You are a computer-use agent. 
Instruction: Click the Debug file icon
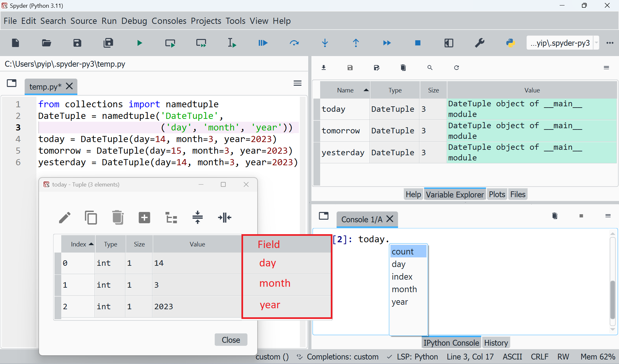pos(263,43)
